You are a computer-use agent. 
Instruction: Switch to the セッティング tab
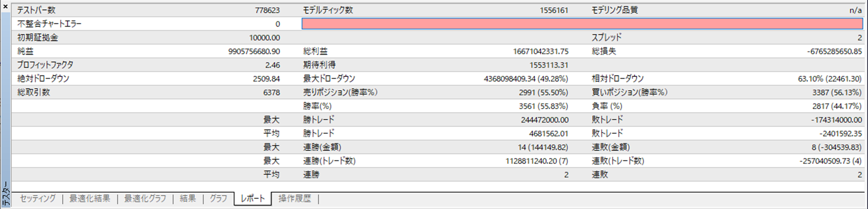(x=38, y=198)
